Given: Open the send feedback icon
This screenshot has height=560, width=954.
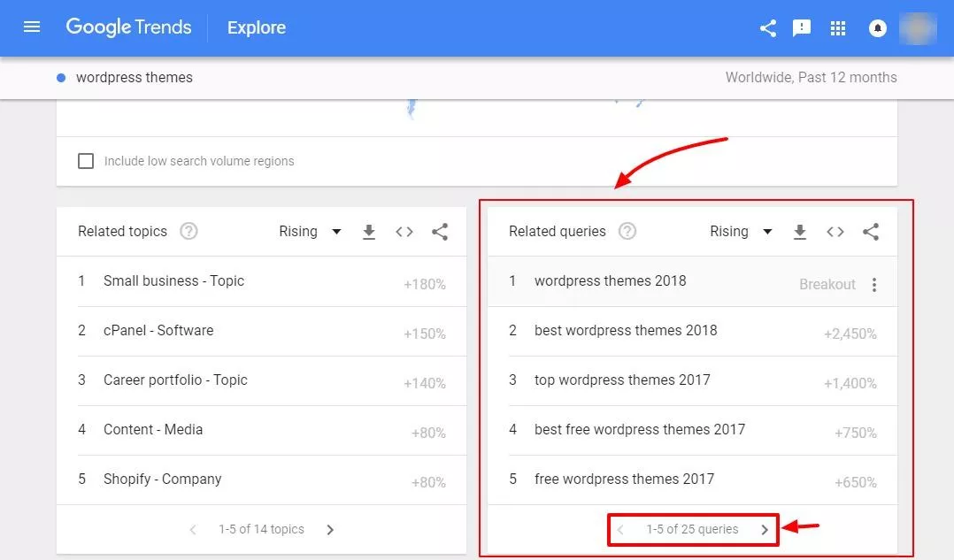Looking at the screenshot, I should pos(802,28).
